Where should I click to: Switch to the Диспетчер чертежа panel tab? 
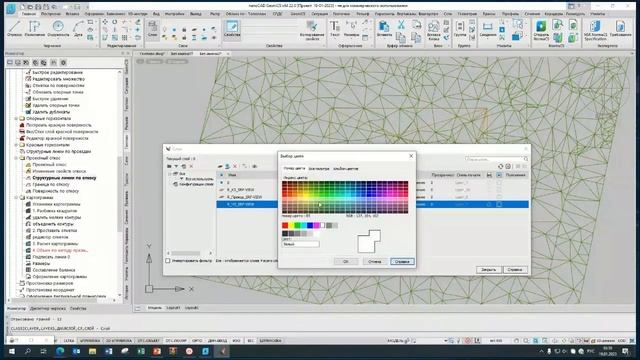tap(48, 309)
